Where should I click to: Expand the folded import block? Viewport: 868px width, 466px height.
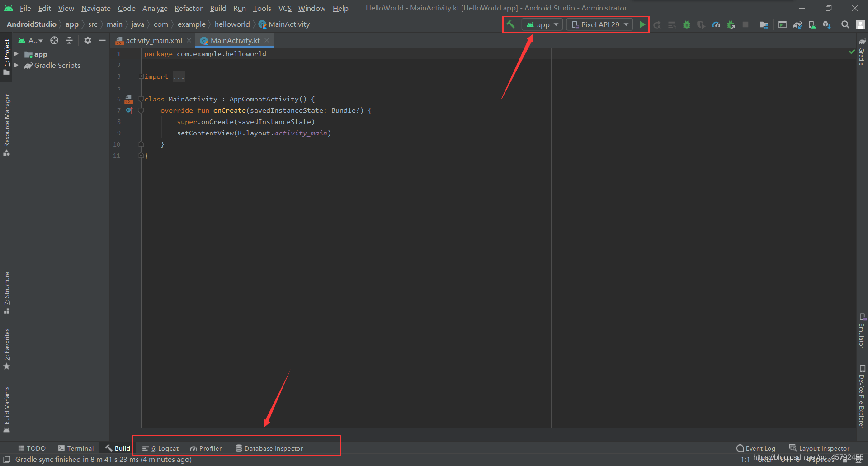tap(141, 76)
